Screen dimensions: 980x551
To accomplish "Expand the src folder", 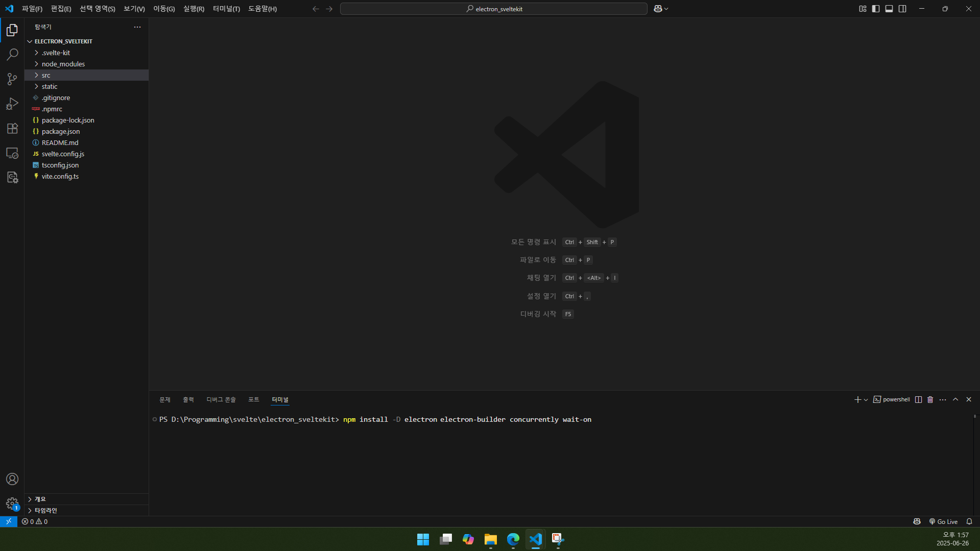I will [x=86, y=75].
